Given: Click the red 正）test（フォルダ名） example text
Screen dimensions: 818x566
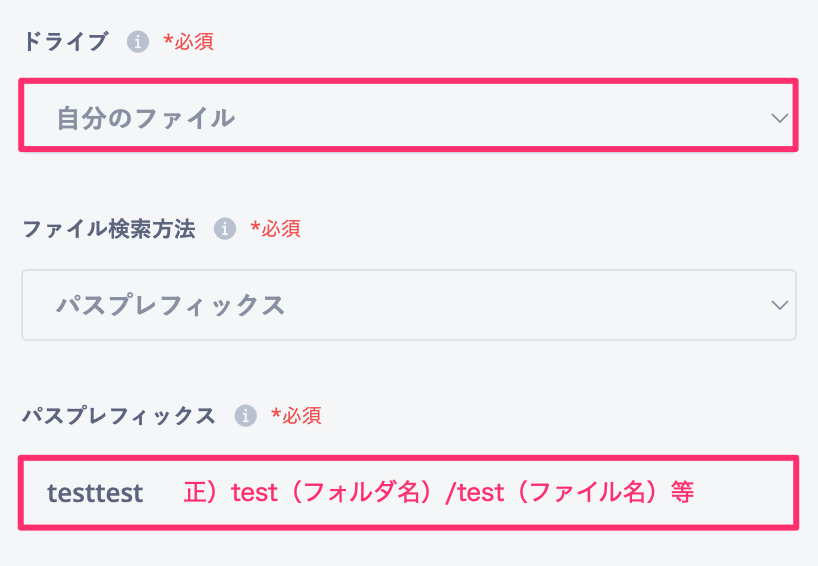Looking at the screenshot, I should pos(312,492).
